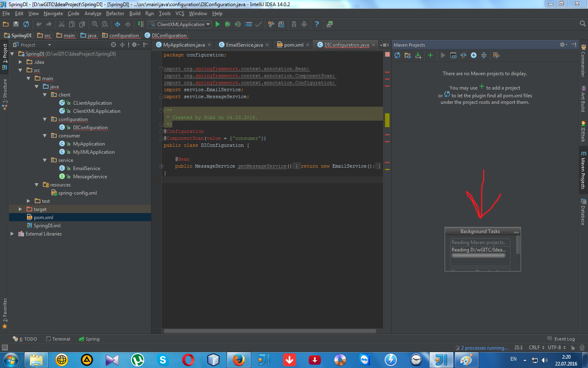The width and height of the screenshot is (588, 368).
Task: Click the Hector inspector status bar icon
Action: [582, 348]
